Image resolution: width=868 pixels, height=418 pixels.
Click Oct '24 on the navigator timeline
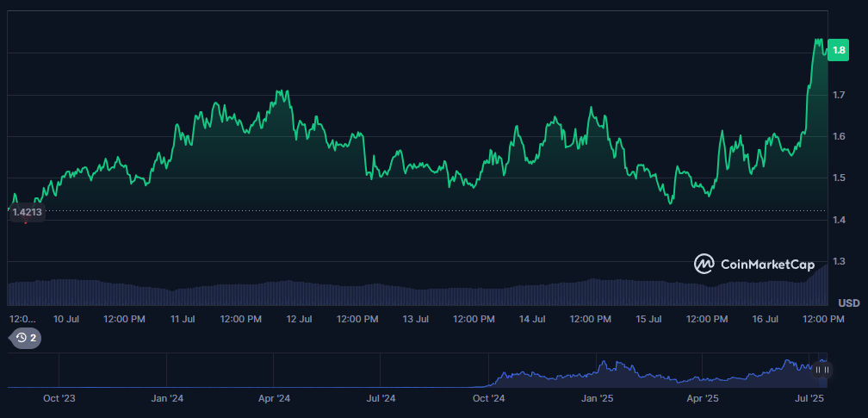(x=489, y=398)
